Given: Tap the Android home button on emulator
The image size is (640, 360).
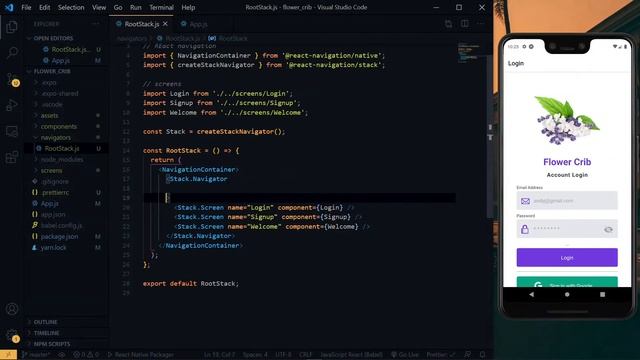Looking at the screenshot, I should pos(567,294).
